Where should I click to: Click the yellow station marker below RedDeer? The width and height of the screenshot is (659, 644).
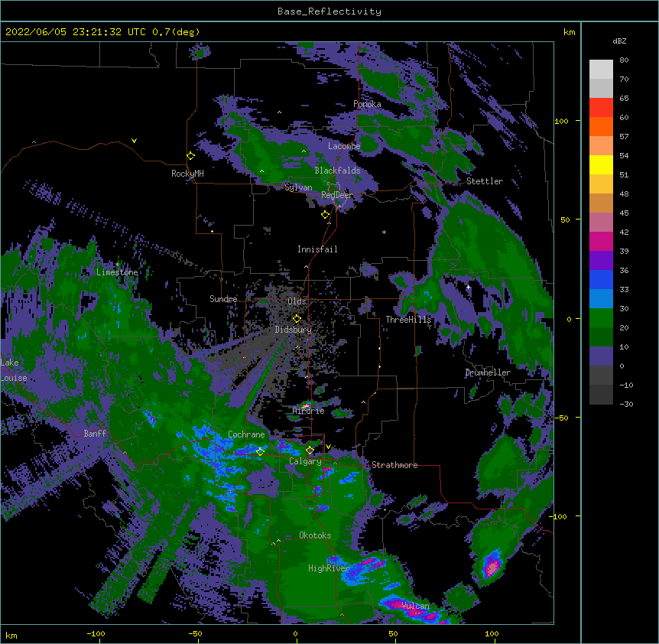click(x=325, y=215)
